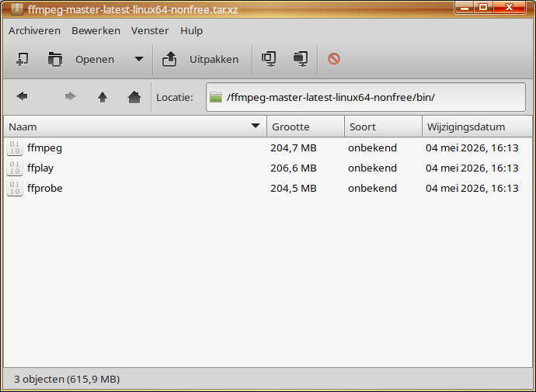The width and height of the screenshot is (536, 392).
Task: Select the ffplay file name
Action: pyautogui.click(x=40, y=168)
